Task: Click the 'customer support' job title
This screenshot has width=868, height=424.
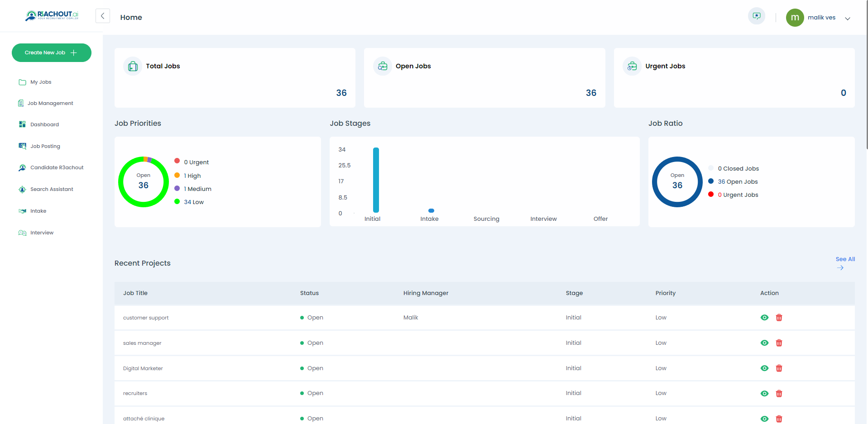Action: 146,318
